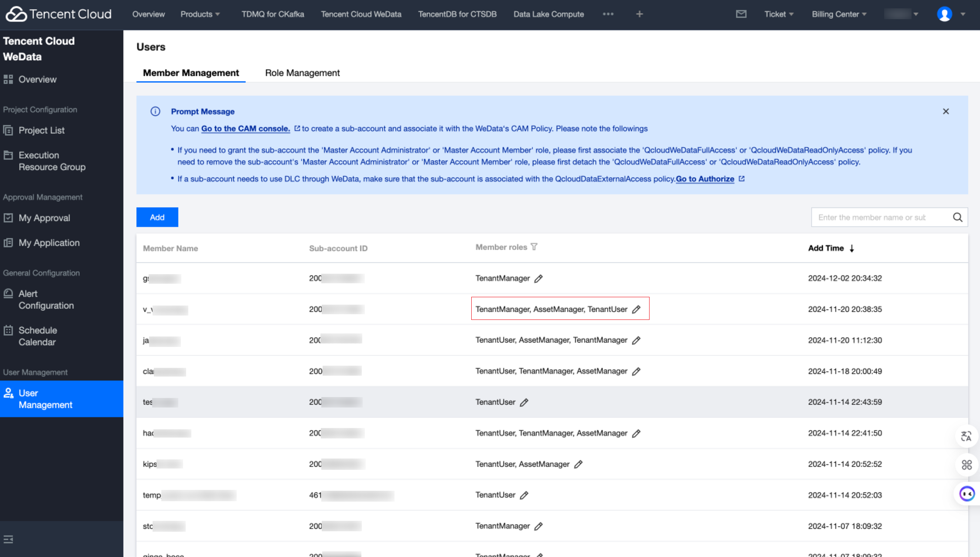Focus the member name search field
Screen dimensions: 980x557
tap(881, 217)
